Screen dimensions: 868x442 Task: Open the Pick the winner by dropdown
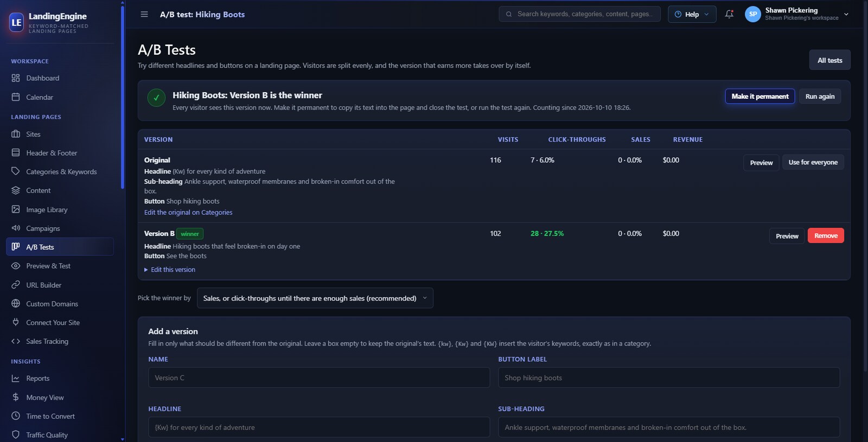[x=315, y=298]
